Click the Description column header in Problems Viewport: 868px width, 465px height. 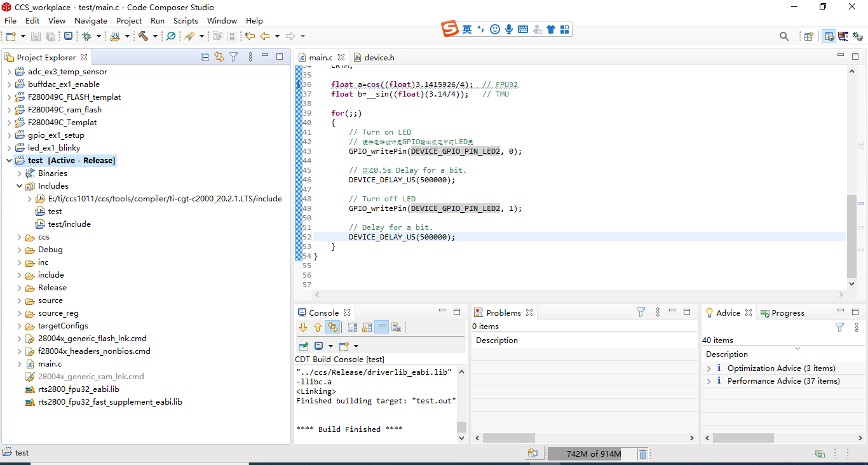497,340
